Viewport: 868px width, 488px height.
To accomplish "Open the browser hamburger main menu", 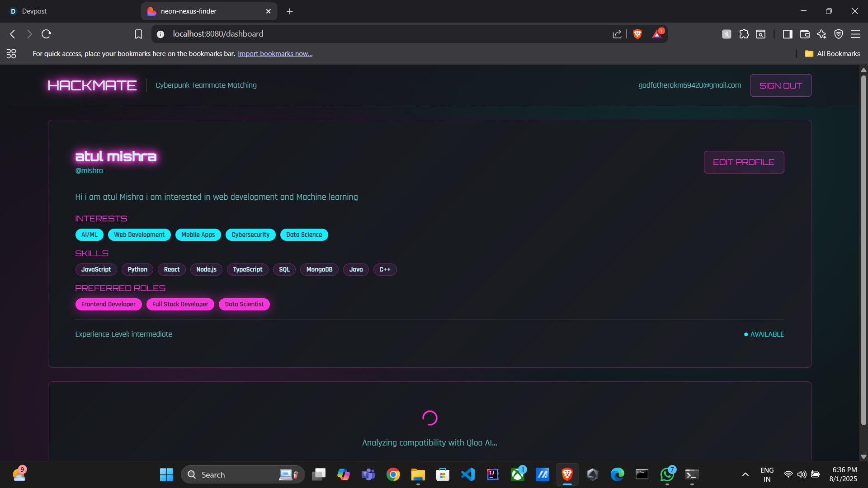I will pyautogui.click(x=855, y=34).
